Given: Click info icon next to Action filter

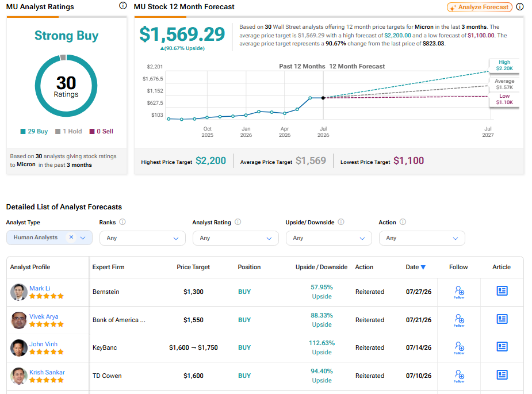Looking at the screenshot, I should coord(403,222).
